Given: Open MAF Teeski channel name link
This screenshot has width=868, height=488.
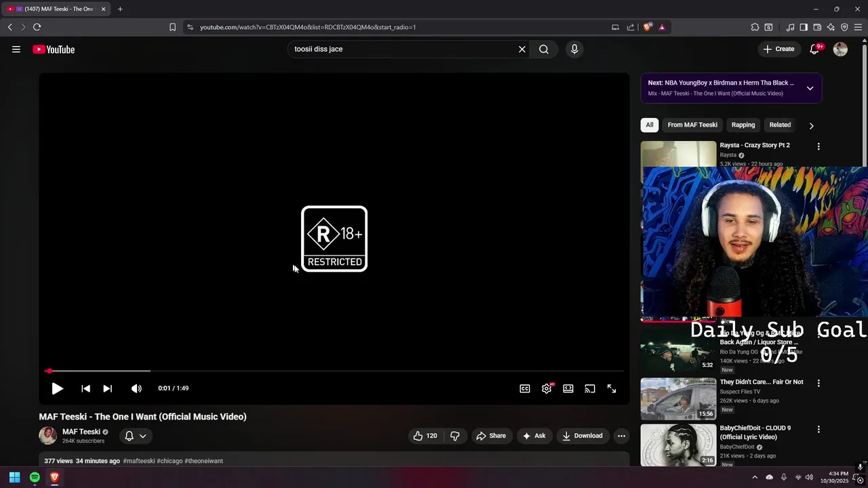Looking at the screenshot, I should tap(81, 432).
